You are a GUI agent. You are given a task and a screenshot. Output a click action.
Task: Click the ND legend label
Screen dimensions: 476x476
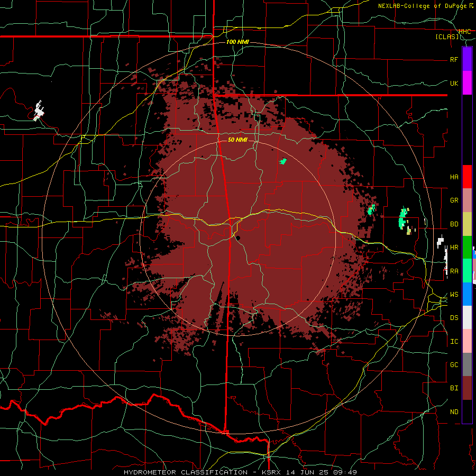[x=454, y=412]
